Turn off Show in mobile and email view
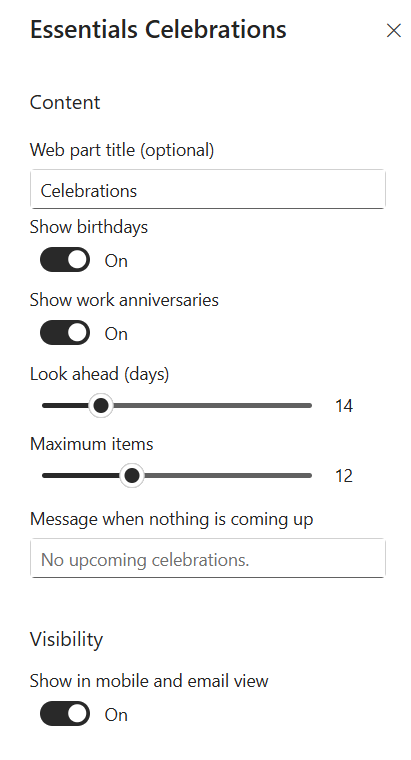Image resolution: width=411 pixels, height=760 pixels. pos(65,713)
